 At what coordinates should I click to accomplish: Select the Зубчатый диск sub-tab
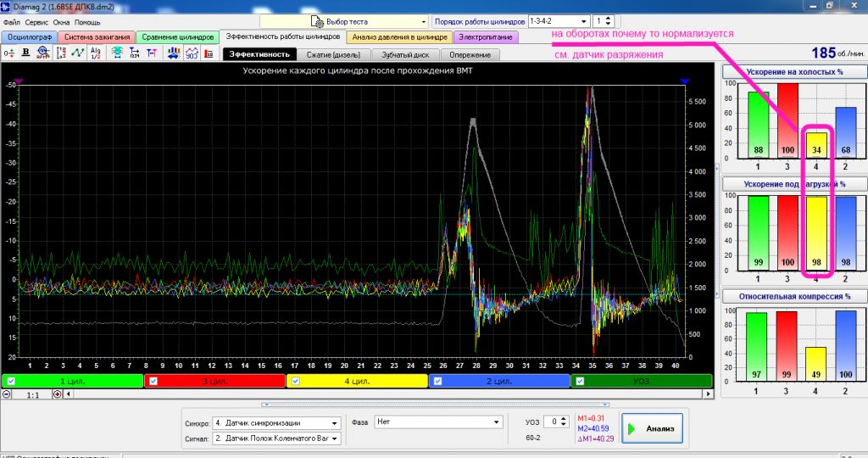tap(405, 54)
